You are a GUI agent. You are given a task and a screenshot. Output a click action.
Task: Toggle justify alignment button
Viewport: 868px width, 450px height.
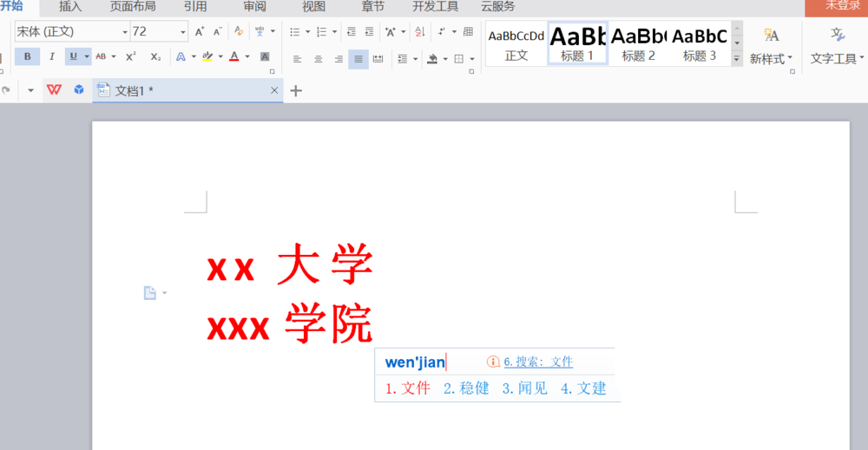click(x=358, y=59)
